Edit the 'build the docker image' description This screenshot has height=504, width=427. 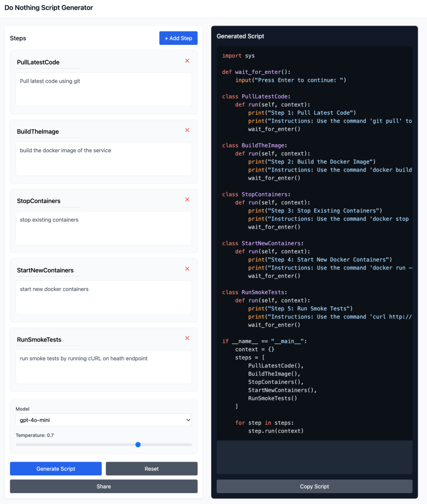[x=103, y=159]
